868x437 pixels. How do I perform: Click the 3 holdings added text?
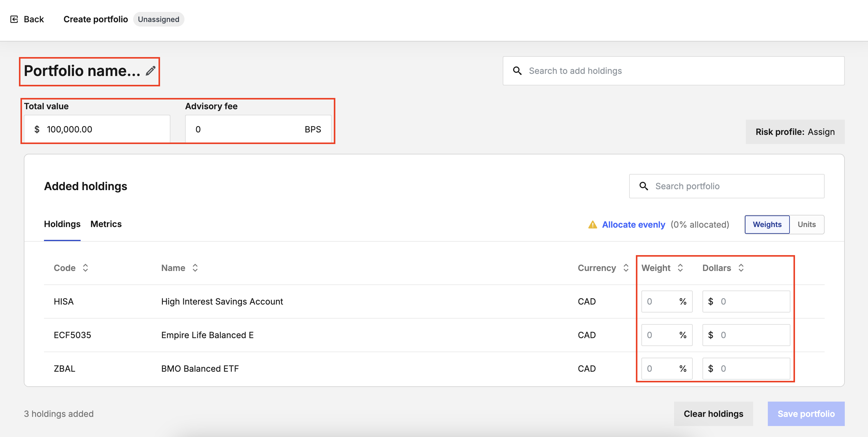pos(59,414)
